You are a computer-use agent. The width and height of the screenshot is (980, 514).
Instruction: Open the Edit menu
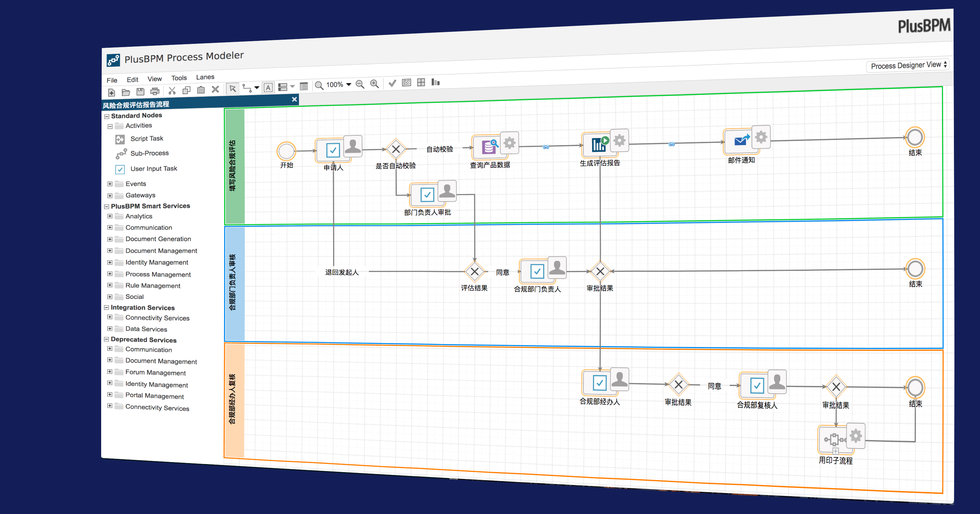[132, 80]
